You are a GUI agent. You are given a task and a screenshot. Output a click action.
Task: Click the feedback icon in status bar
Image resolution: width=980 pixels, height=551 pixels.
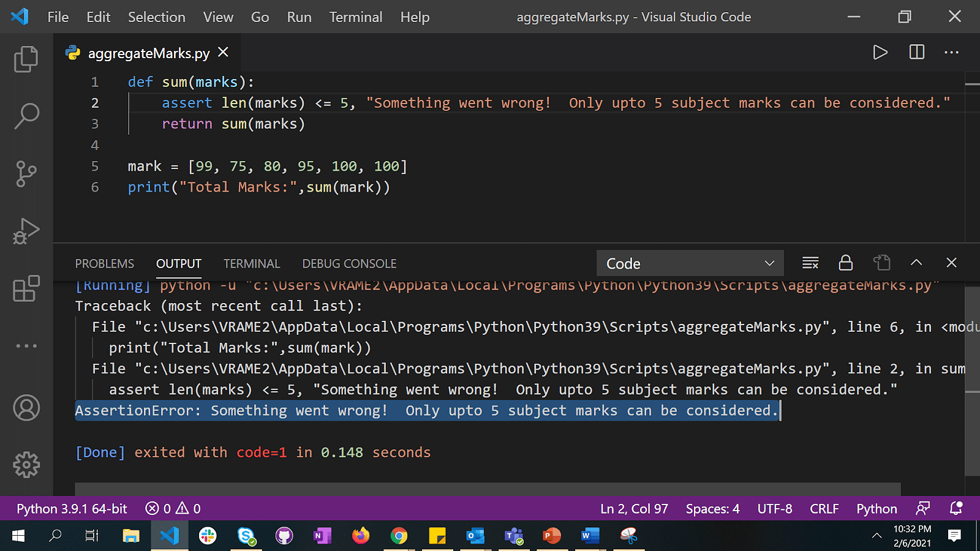click(923, 508)
